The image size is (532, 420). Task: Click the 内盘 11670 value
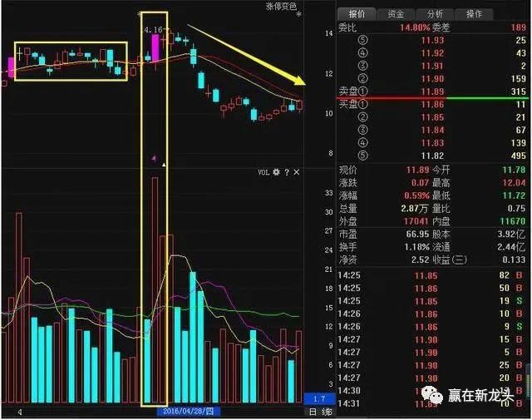[513, 221]
